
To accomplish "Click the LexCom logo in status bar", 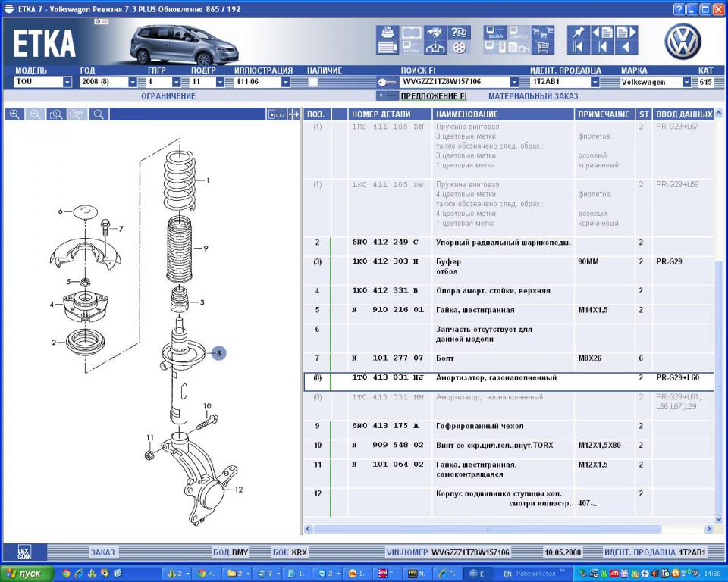I will point(24,552).
